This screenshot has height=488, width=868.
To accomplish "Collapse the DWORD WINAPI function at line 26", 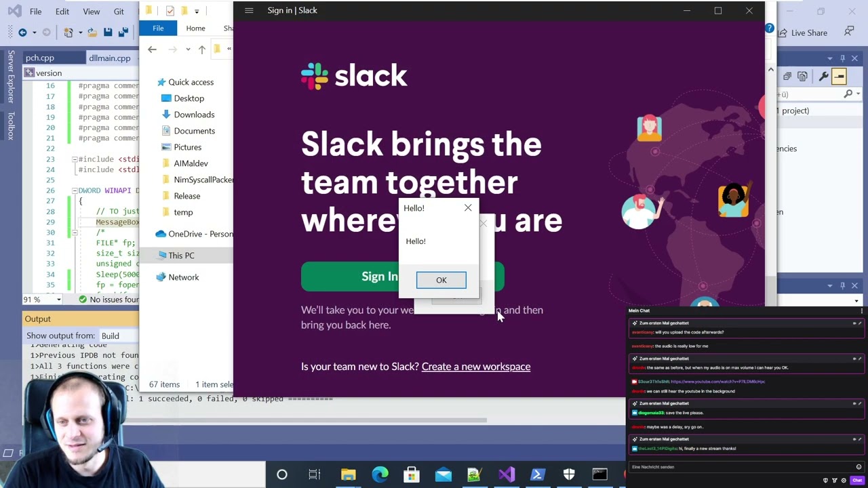I will coord(74,190).
